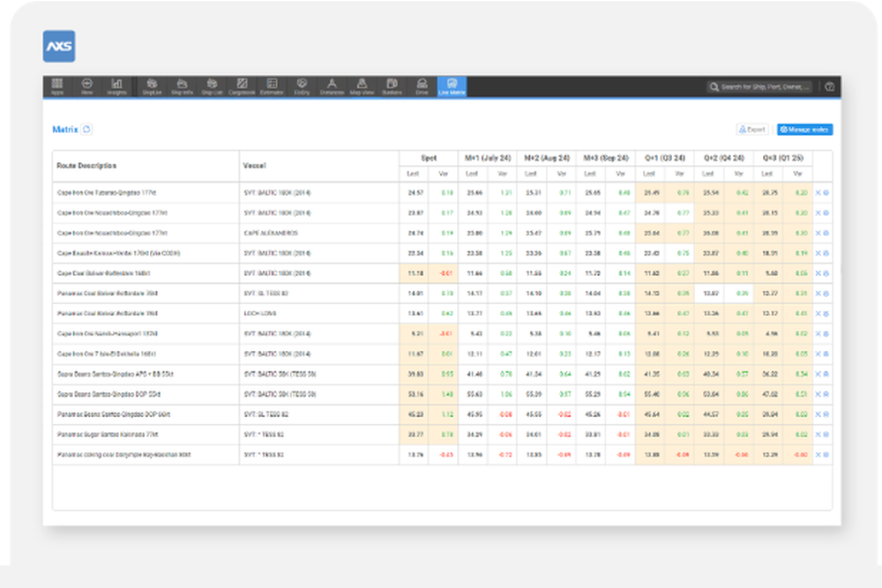Remove the Cape Iron Ore Narvik row
The height and width of the screenshot is (588, 882).
point(818,334)
